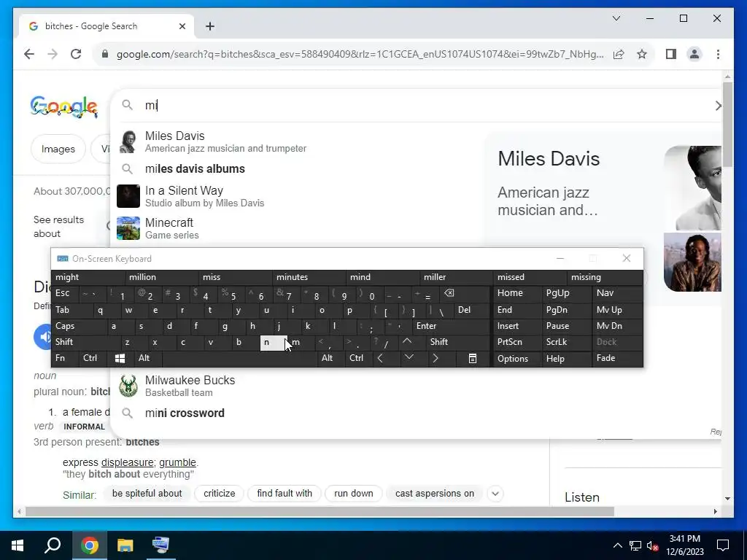The image size is (747, 560).
Task: Follow the 'displeasure' definition link
Action: tap(127, 462)
